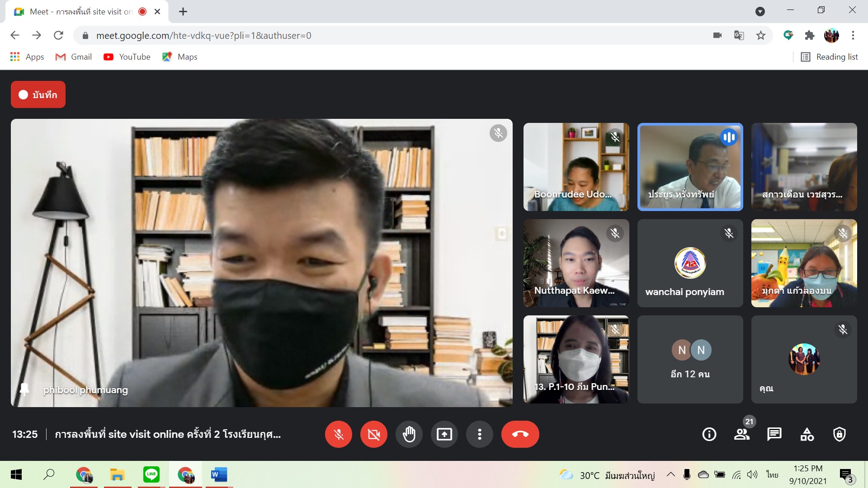The width and height of the screenshot is (868, 488).
Task: Open the three-dot more options menu
Action: tap(479, 434)
